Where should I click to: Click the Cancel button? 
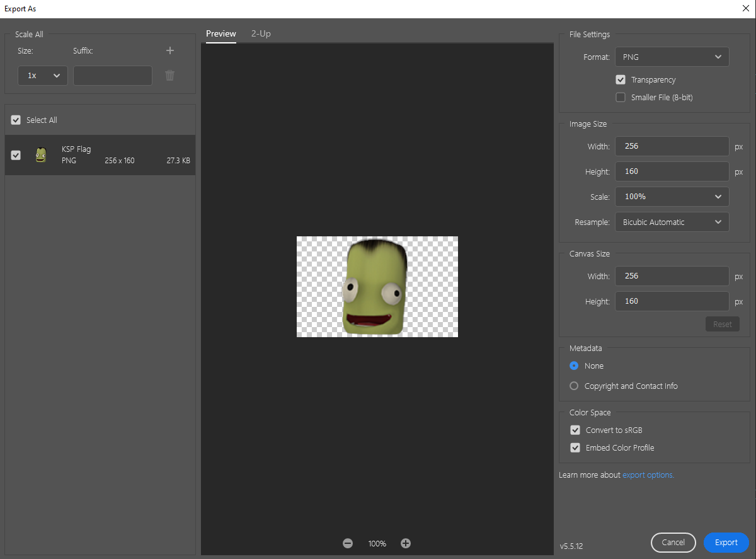click(x=673, y=543)
